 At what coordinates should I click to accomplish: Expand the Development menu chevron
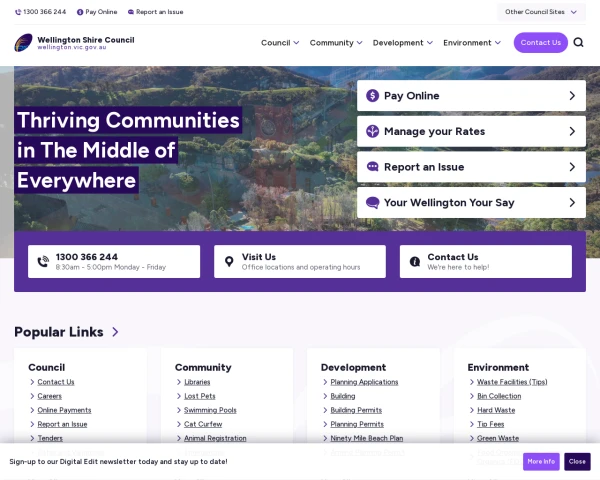(x=430, y=43)
